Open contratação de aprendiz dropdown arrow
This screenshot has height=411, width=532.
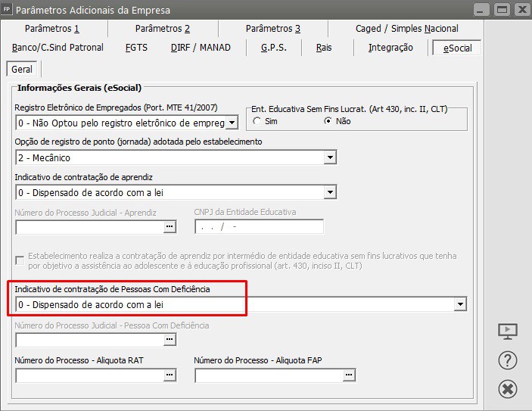tap(330, 192)
